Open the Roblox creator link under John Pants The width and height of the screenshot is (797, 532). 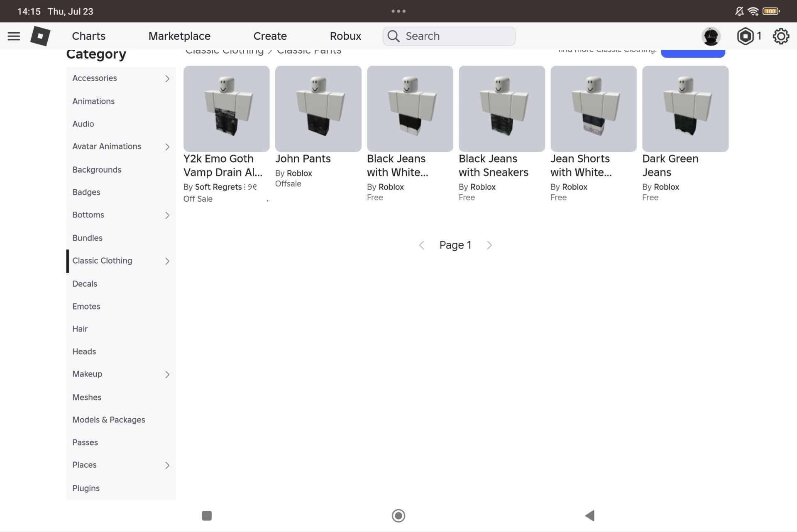click(299, 173)
